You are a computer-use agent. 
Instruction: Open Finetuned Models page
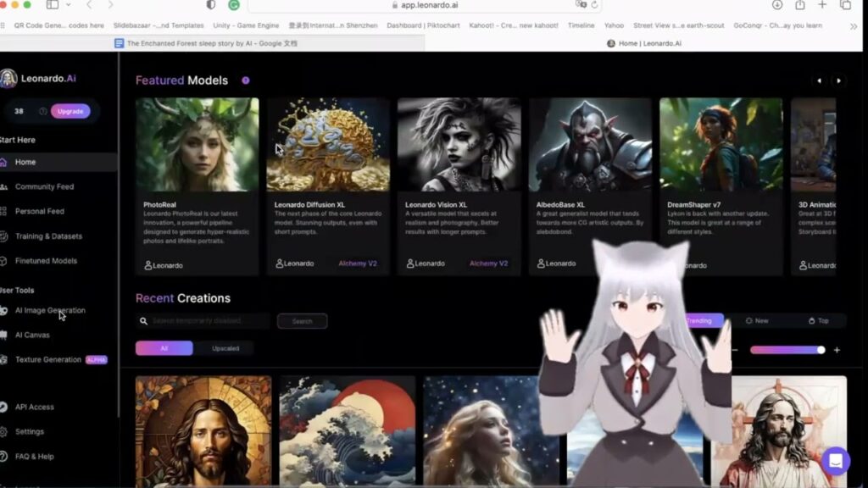(x=46, y=261)
